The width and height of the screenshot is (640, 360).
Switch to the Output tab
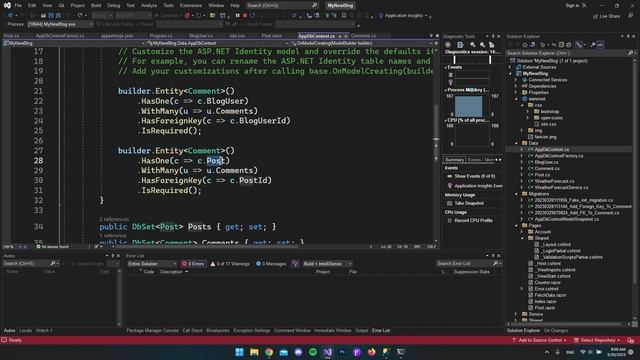[361, 331]
